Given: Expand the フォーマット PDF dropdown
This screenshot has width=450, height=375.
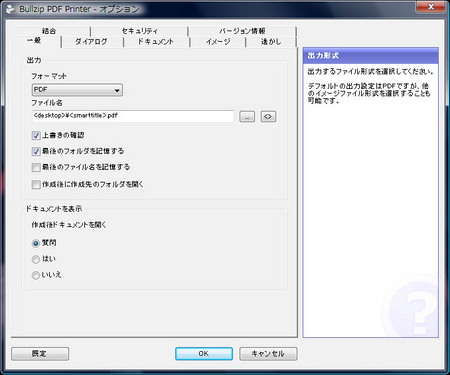Looking at the screenshot, I should [77, 90].
